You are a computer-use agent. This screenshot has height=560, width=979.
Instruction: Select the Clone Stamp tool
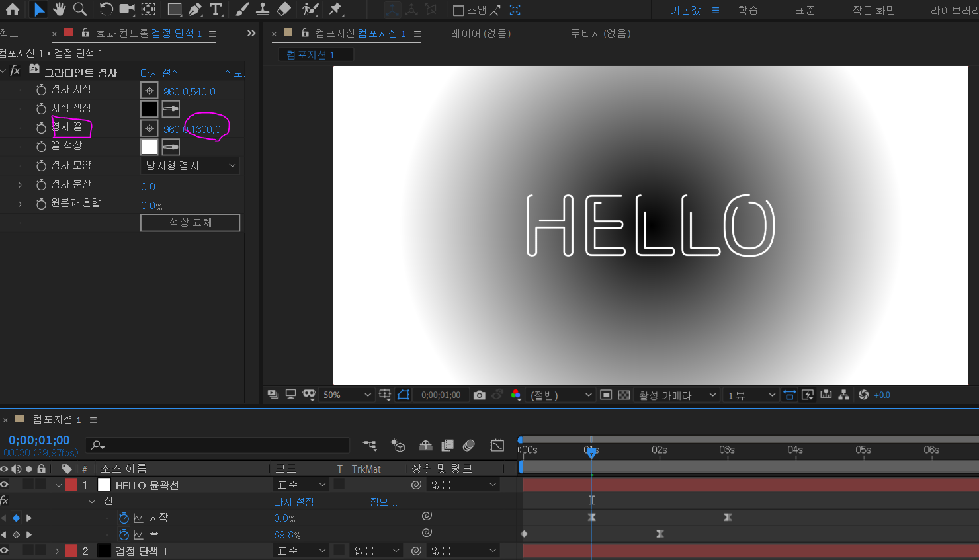pos(263,9)
